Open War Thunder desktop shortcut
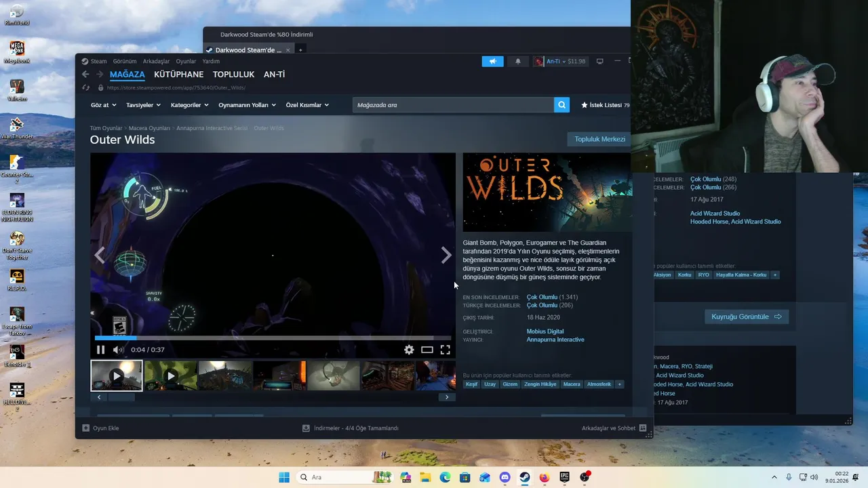The height and width of the screenshot is (488, 868). tap(17, 128)
